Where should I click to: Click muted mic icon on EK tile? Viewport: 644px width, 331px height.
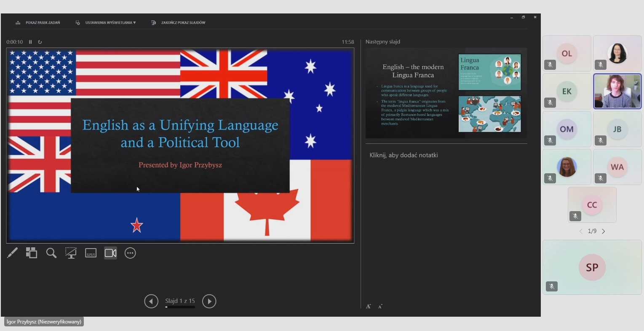[x=550, y=103]
